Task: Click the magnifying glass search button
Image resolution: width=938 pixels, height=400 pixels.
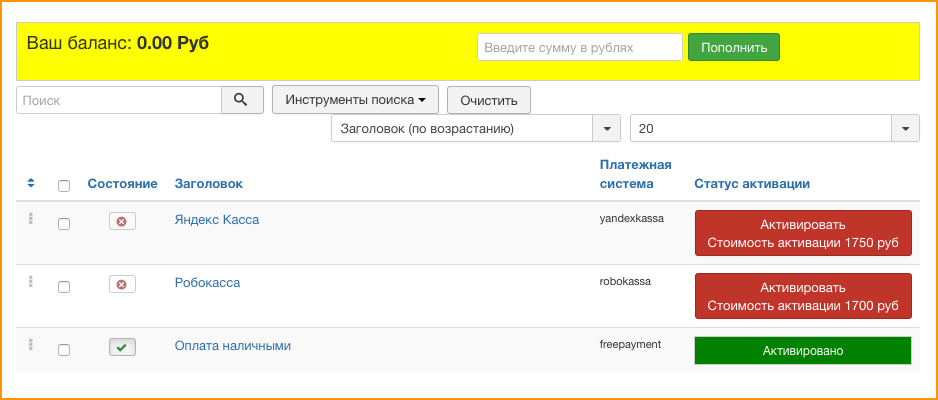Action: coord(241,100)
